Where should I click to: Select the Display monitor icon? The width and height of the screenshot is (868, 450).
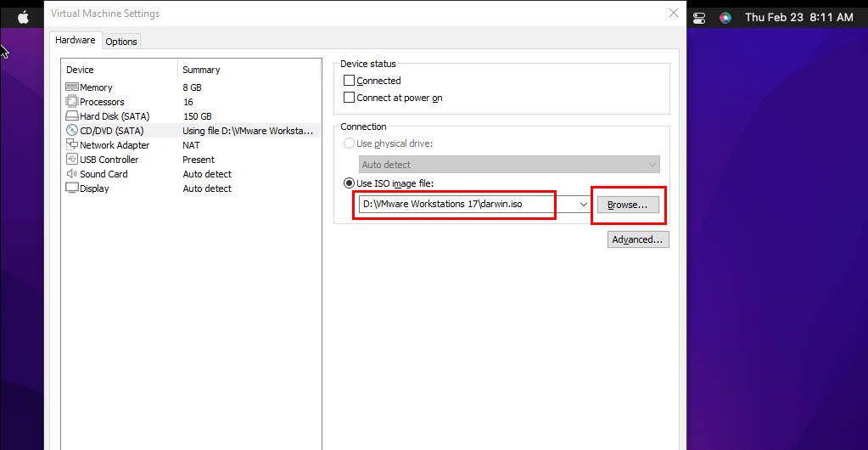click(x=72, y=188)
